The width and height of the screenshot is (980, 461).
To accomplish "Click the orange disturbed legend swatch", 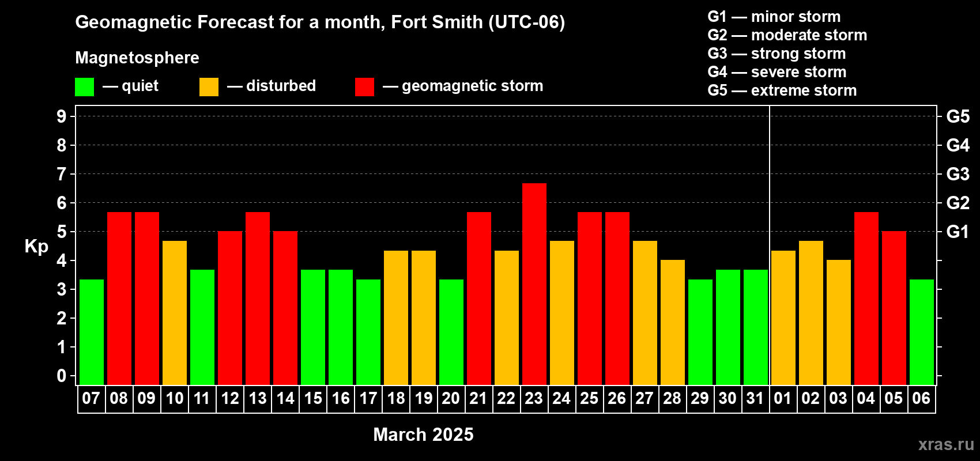I will click(209, 87).
